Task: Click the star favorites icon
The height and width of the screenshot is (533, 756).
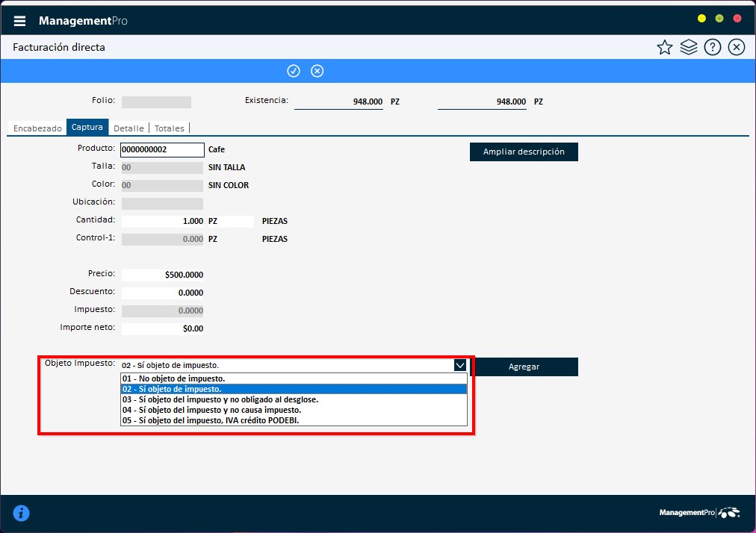Action: [x=664, y=46]
